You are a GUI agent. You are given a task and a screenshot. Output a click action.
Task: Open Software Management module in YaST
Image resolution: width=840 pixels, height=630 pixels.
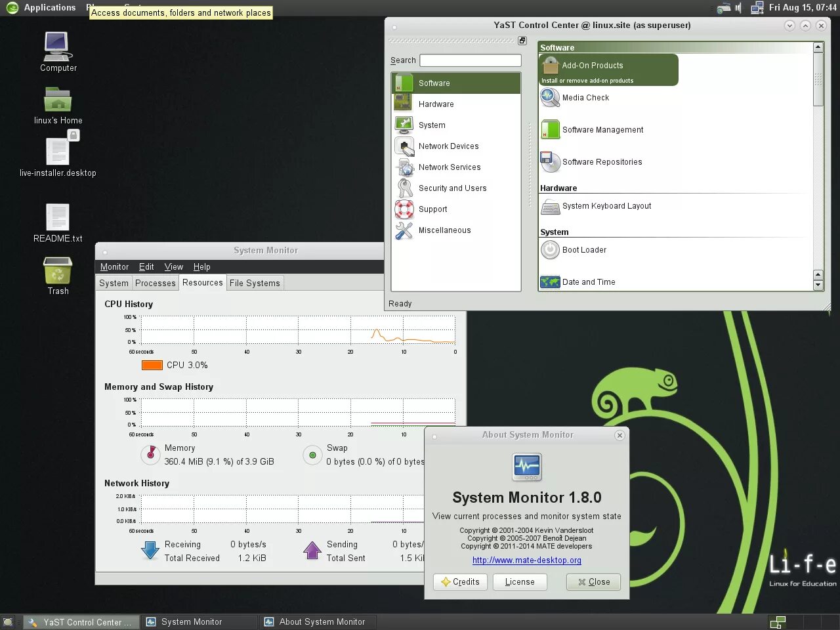[x=592, y=130]
